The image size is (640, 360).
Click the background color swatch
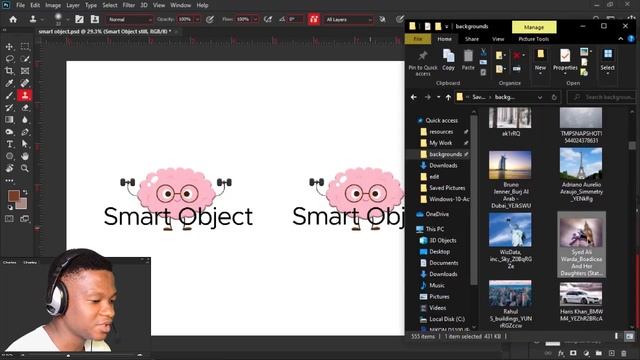coord(21,203)
